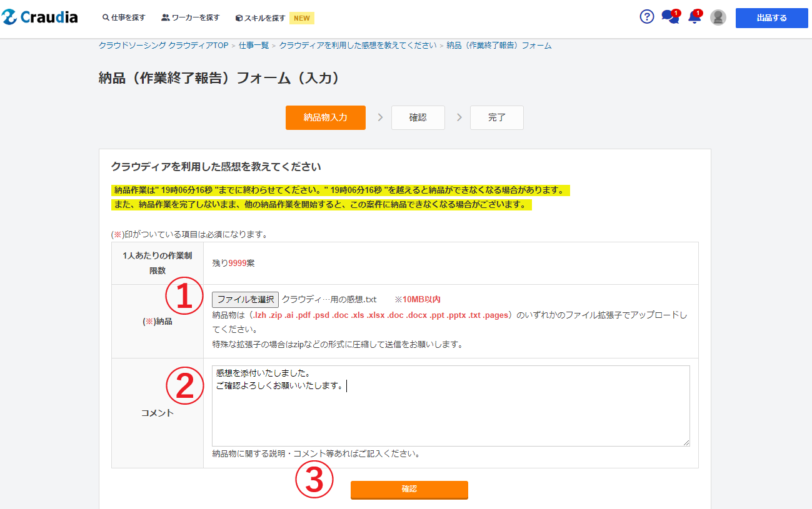Open the クラウディアを利用した感想を教えてください breadcrumb link
The image size is (812, 509).
coord(358,46)
